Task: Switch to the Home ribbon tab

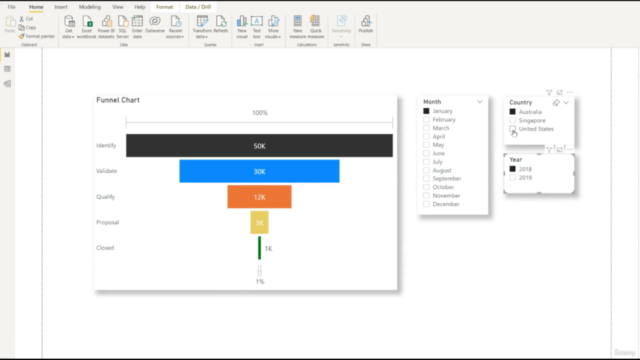Action: coord(36,7)
